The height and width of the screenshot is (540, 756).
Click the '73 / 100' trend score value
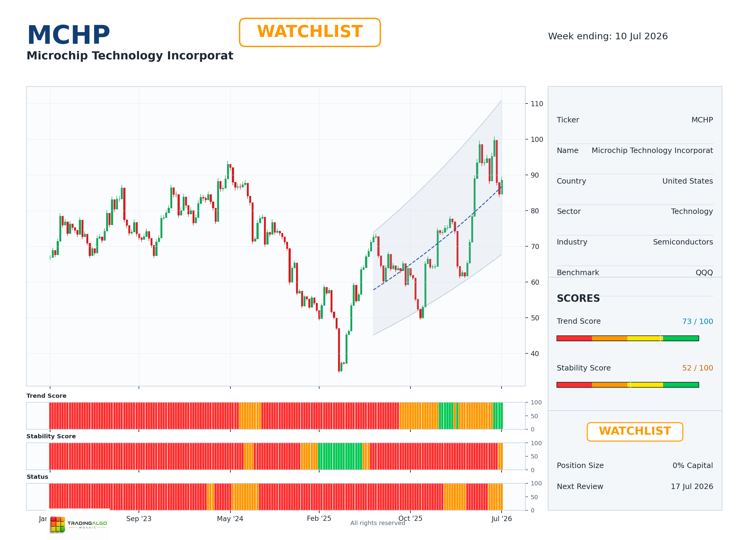pyautogui.click(x=697, y=322)
